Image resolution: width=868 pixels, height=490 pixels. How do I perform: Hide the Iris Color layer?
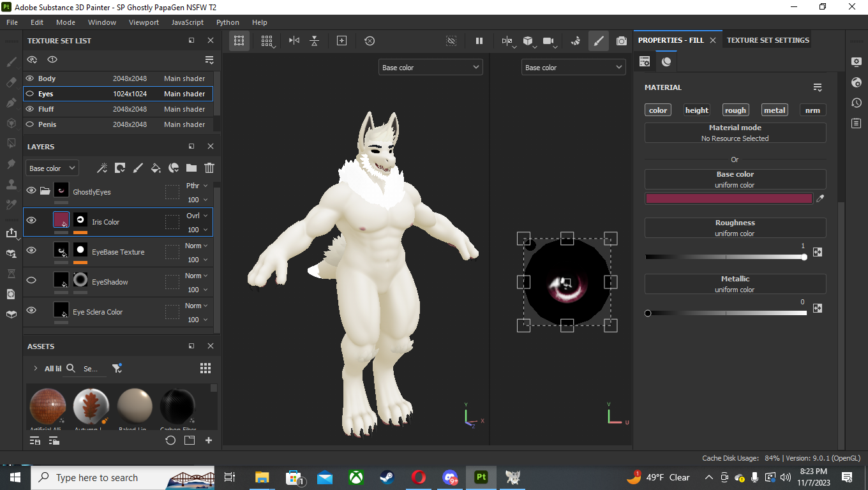click(x=31, y=221)
